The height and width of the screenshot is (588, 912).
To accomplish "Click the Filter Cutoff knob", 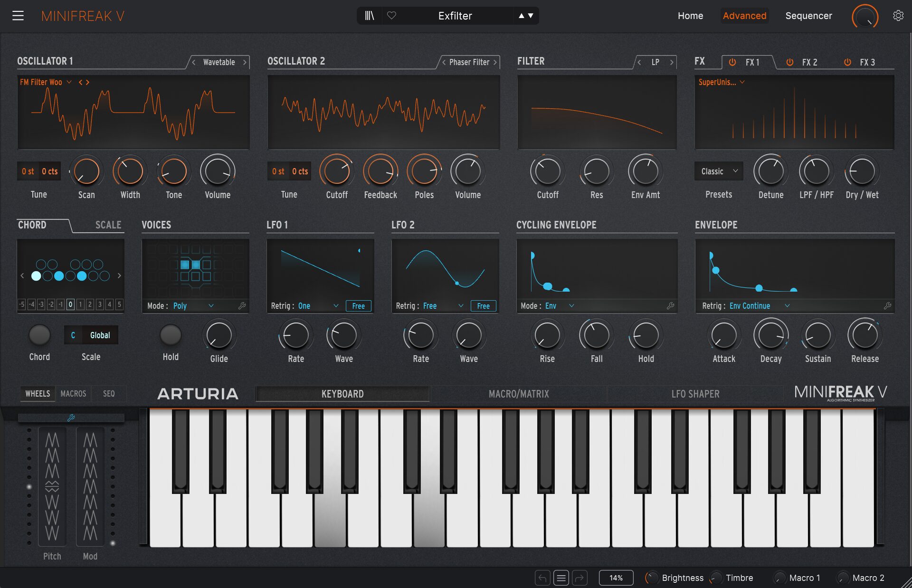I will click(x=547, y=171).
